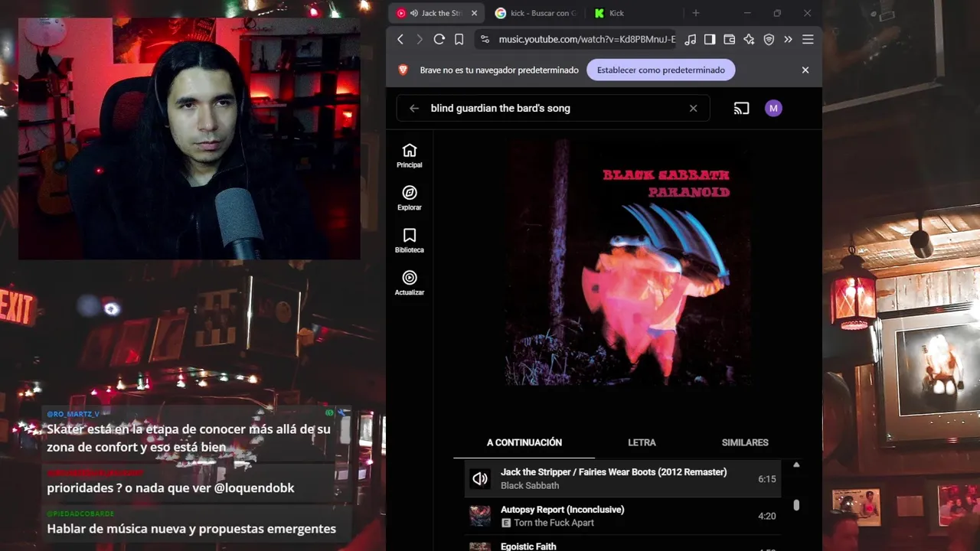Click the 6:15 duration text
Image resolution: width=980 pixels, height=551 pixels.
[x=767, y=479]
